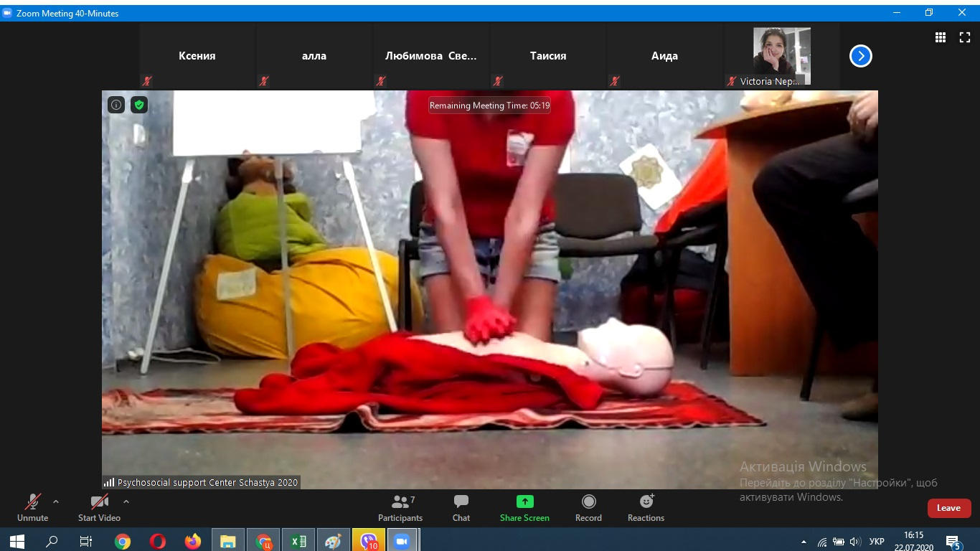Click the green encryption shield icon
980x551 pixels.
coord(139,105)
